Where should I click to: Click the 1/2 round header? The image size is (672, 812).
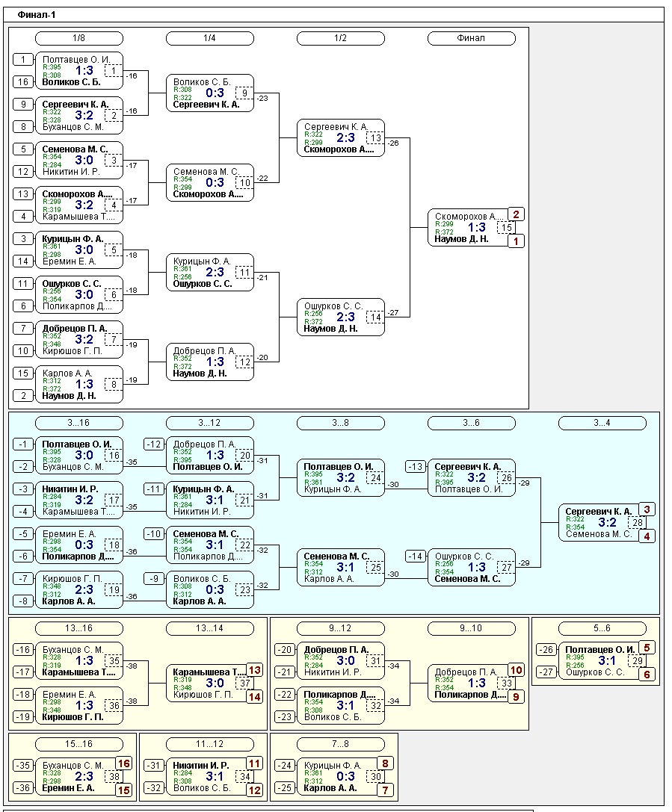(340, 38)
